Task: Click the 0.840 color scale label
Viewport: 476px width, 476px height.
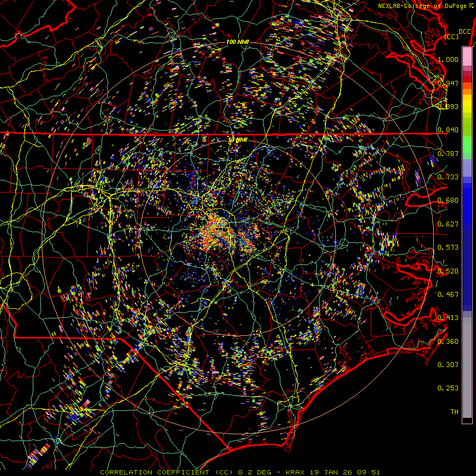Action: coord(448,130)
